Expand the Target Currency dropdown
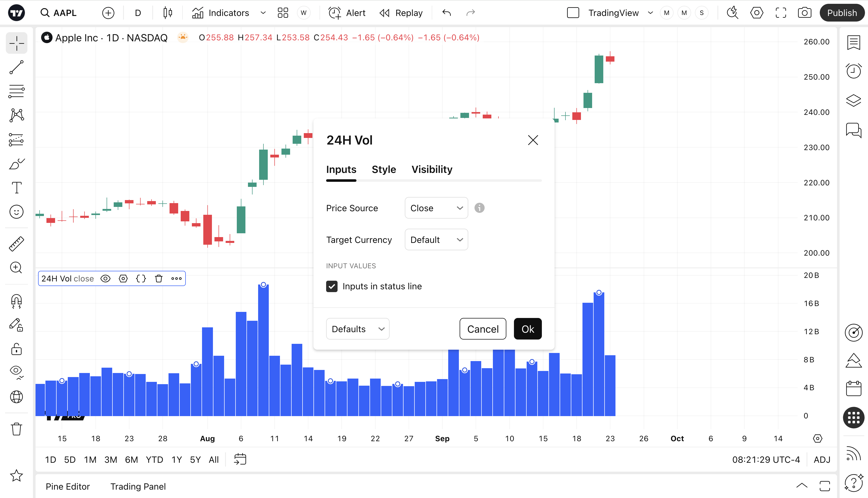The image size is (868, 498). [x=436, y=240]
